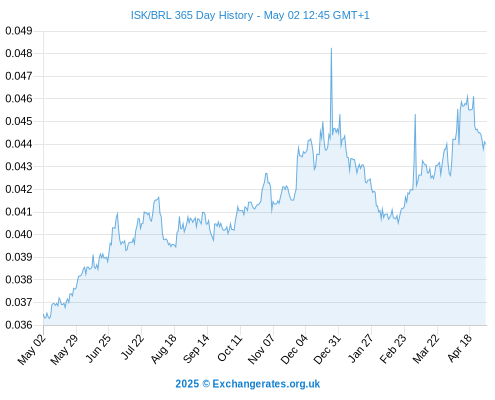Select the Jan 27 date label
495x400 pixels.
click(360, 348)
